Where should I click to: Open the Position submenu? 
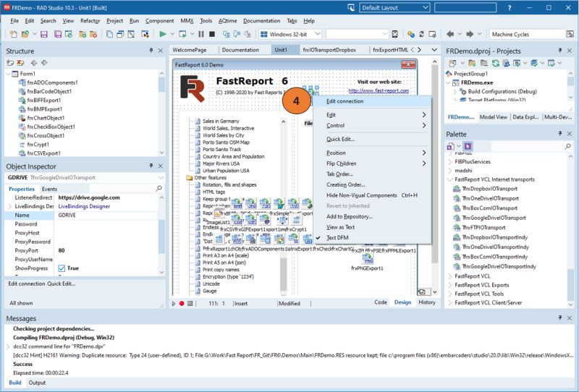click(x=372, y=153)
